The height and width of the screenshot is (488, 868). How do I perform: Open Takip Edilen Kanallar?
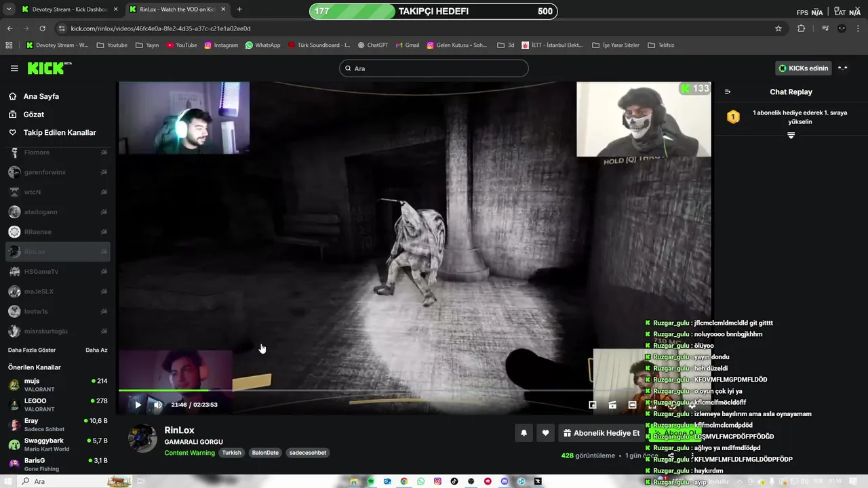(58, 133)
